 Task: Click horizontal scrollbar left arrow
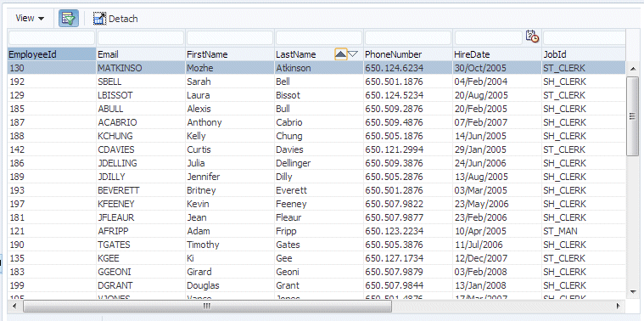[x=14, y=307]
